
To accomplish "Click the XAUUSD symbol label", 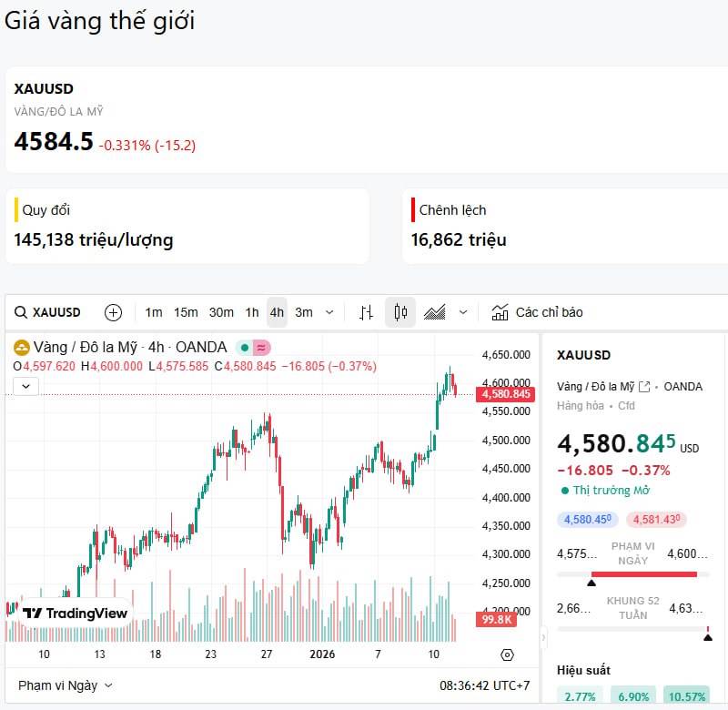I will (x=56, y=312).
